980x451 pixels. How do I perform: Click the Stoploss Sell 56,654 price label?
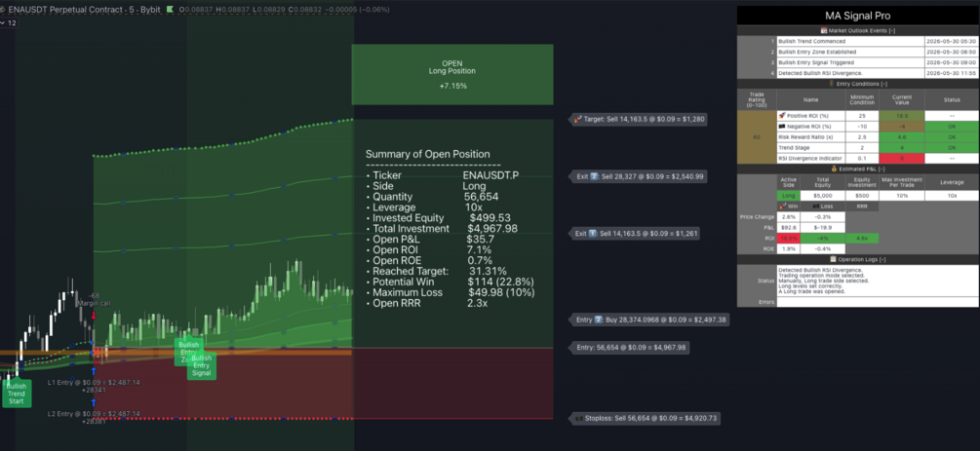645,418
